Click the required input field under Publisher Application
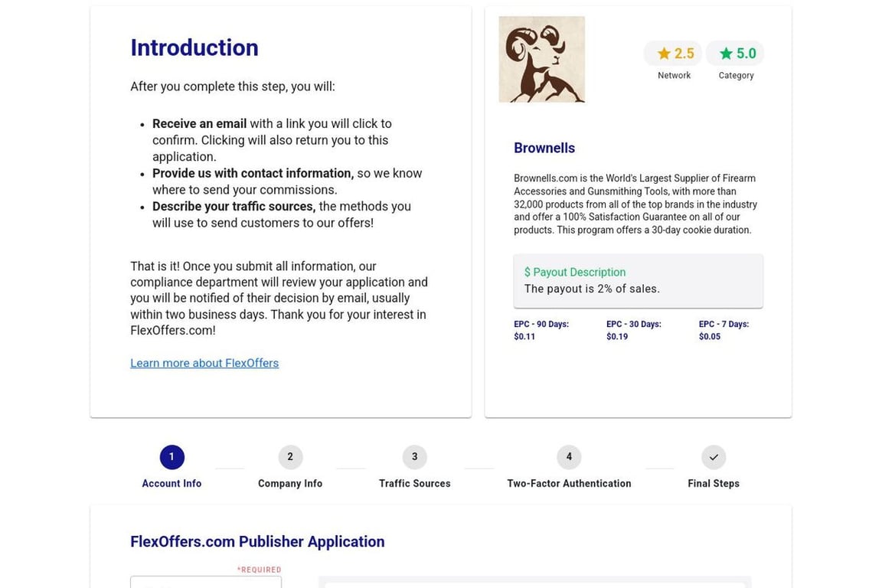This screenshot has height=588, width=882. pyautogui.click(x=206, y=582)
